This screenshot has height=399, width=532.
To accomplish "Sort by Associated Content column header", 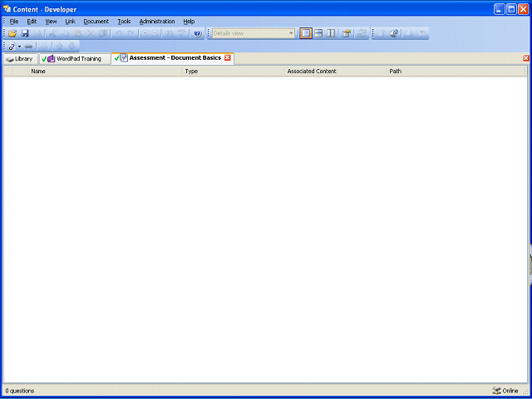I will point(336,71).
